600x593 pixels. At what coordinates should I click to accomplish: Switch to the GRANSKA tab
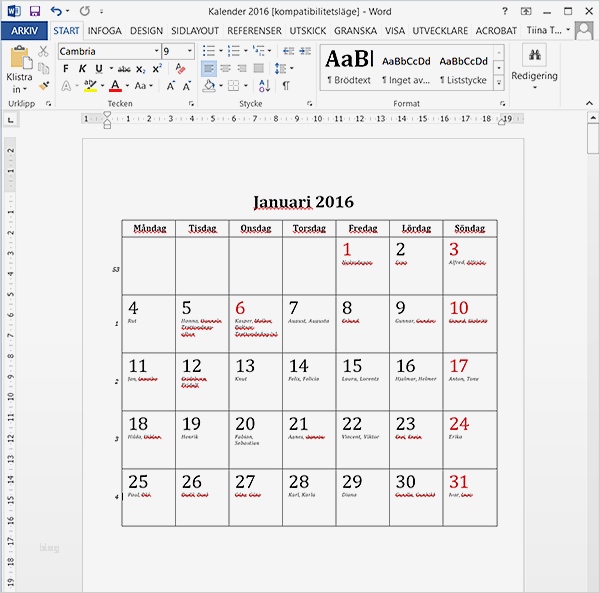click(355, 31)
